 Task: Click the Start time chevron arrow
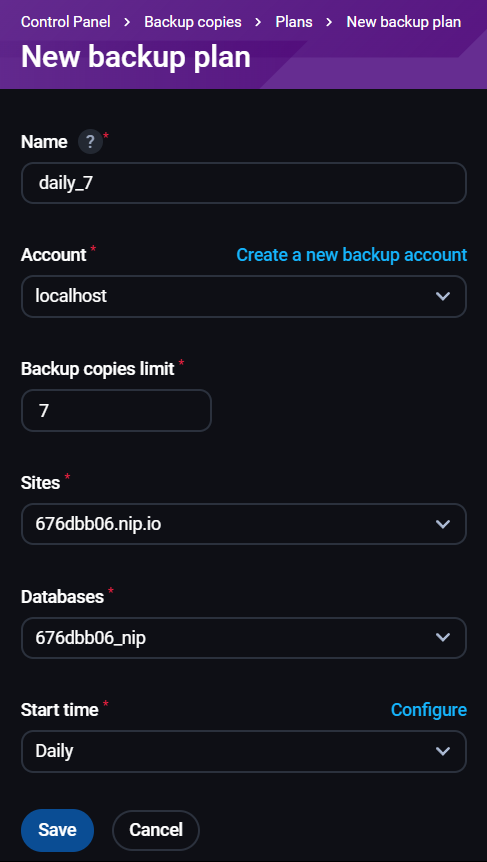tap(442, 751)
